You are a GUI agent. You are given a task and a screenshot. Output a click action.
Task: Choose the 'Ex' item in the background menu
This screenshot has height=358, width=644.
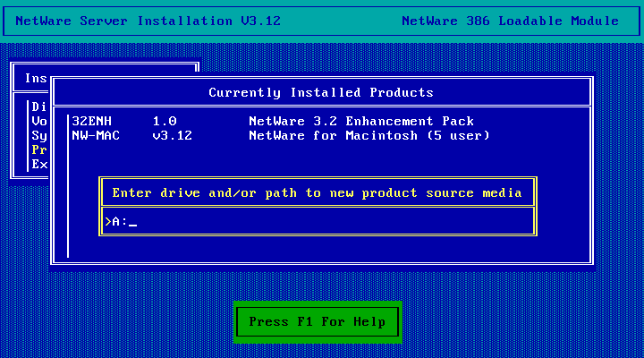39,165
